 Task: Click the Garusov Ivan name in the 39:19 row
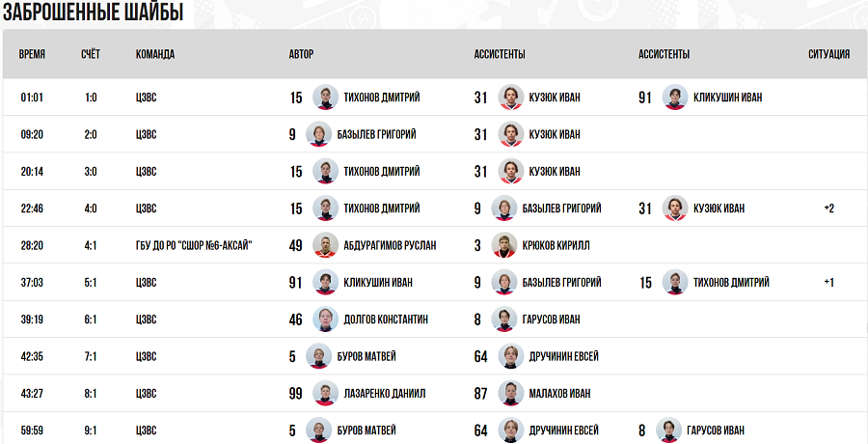tap(551, 319)
